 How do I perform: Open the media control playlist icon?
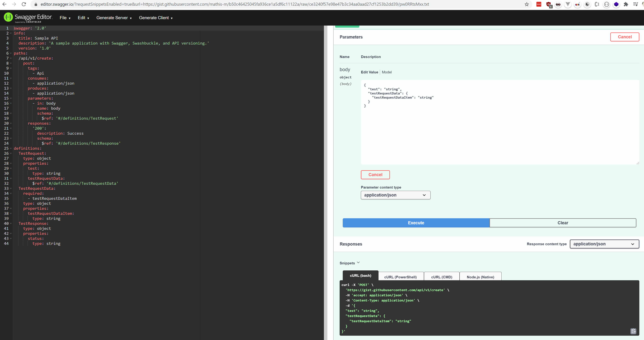pos(635,4)
